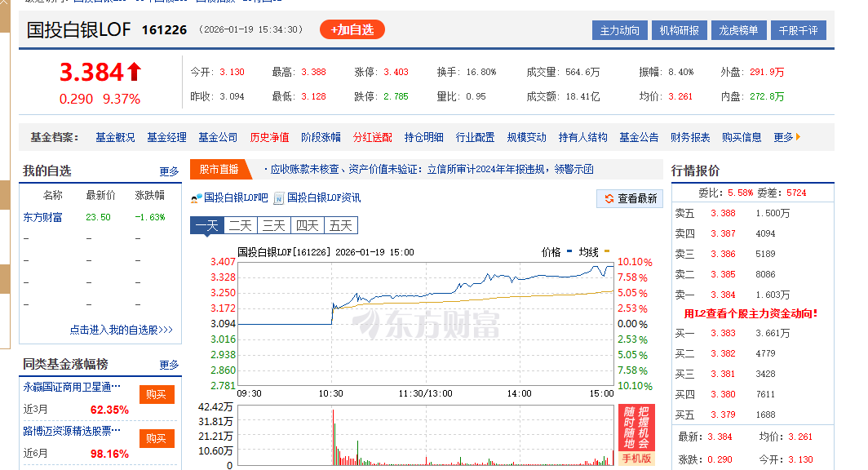Open 持有人结构 link
The height and width of the screenshot is (470, 868).
point(583,137)
